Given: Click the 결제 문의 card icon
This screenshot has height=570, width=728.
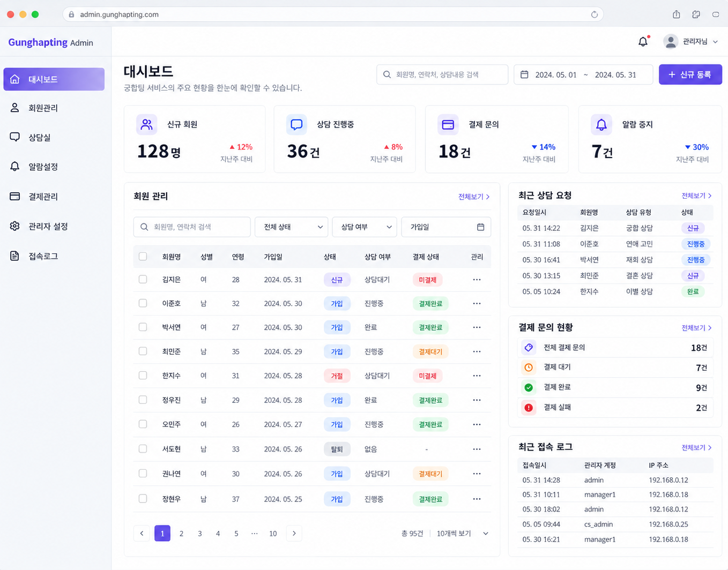Looking at the screenshot, I should click(x=448, y=125).
